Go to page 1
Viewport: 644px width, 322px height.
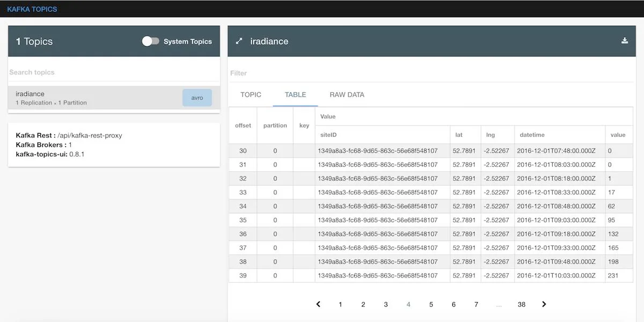coord(340,304)
